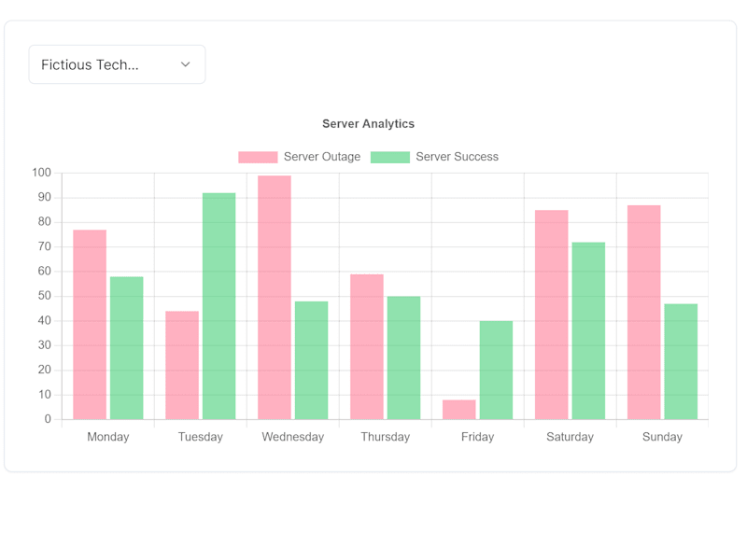Image resolution: width=747 pixels, height=560 pixels.
Task: Click the Sunday axis label
Action: coord(663,437)
